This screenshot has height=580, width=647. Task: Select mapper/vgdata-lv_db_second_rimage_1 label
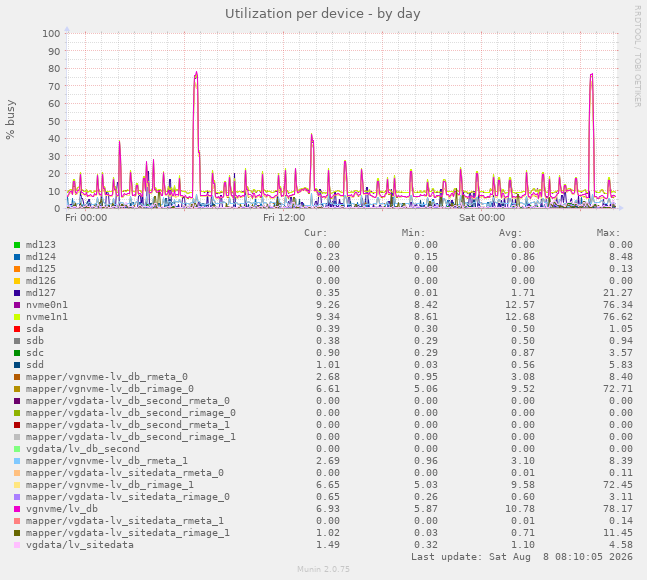[x=131, y=437]
